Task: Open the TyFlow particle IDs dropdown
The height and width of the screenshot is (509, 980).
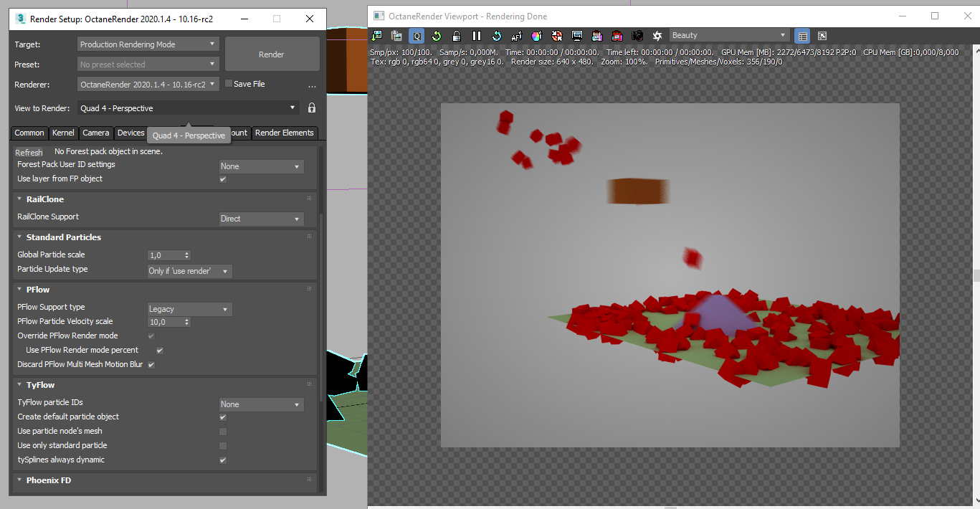Action: [x=262, y=404]
